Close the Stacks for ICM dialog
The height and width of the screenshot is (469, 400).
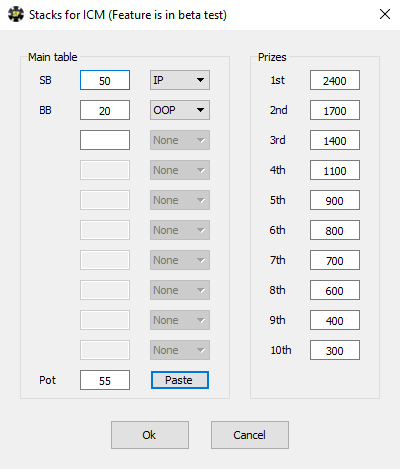385,14
